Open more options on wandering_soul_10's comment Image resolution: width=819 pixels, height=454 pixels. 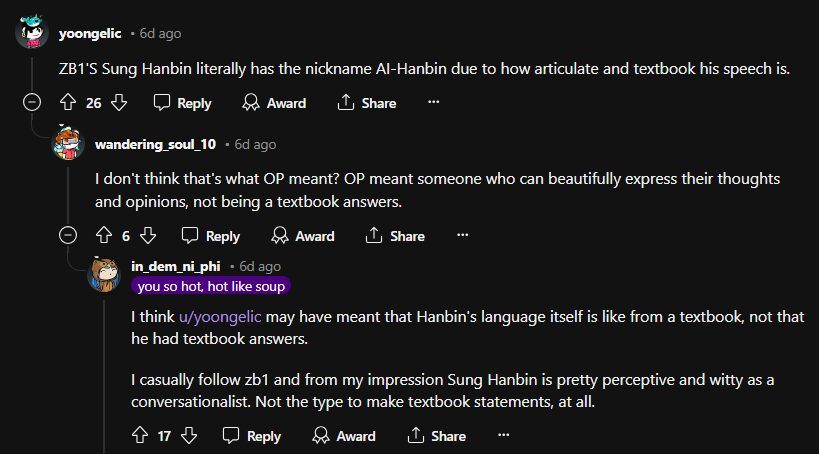coord(462,235)
